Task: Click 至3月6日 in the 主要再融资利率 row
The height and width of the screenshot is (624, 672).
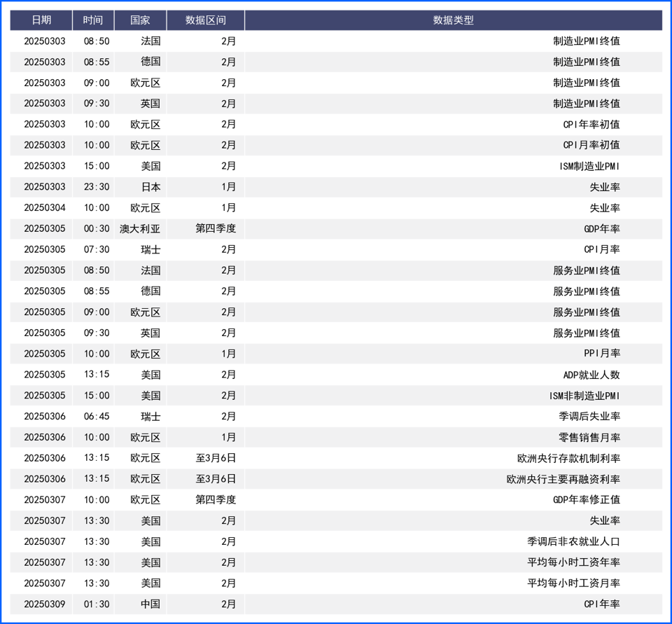Action: [216, 478]
